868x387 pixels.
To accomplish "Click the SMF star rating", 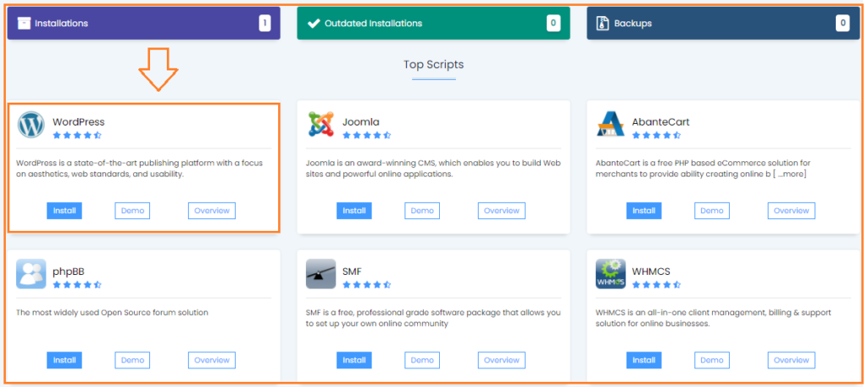I will pyautogui.click(x=366, y=284).
